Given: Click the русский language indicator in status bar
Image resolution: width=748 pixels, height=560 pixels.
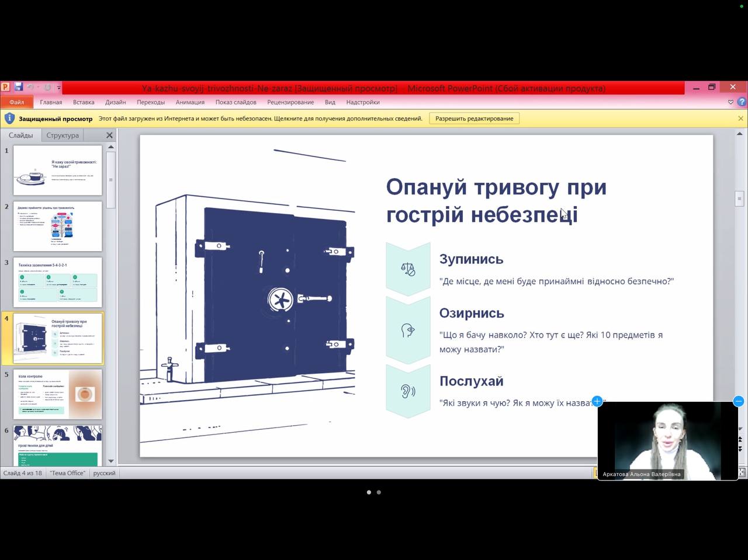Looking at the screenshot, I should (x=104, y=473).
